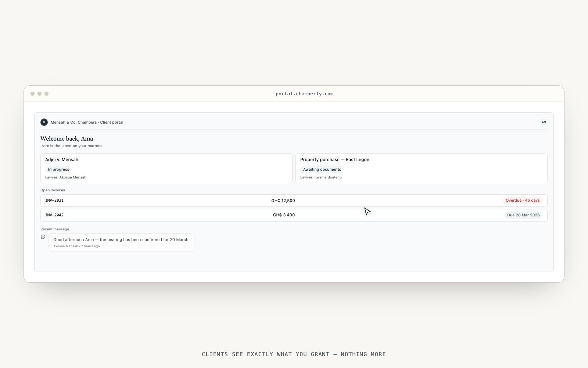
Task: Open invoice INV-2031
Action: pos(294,201)
